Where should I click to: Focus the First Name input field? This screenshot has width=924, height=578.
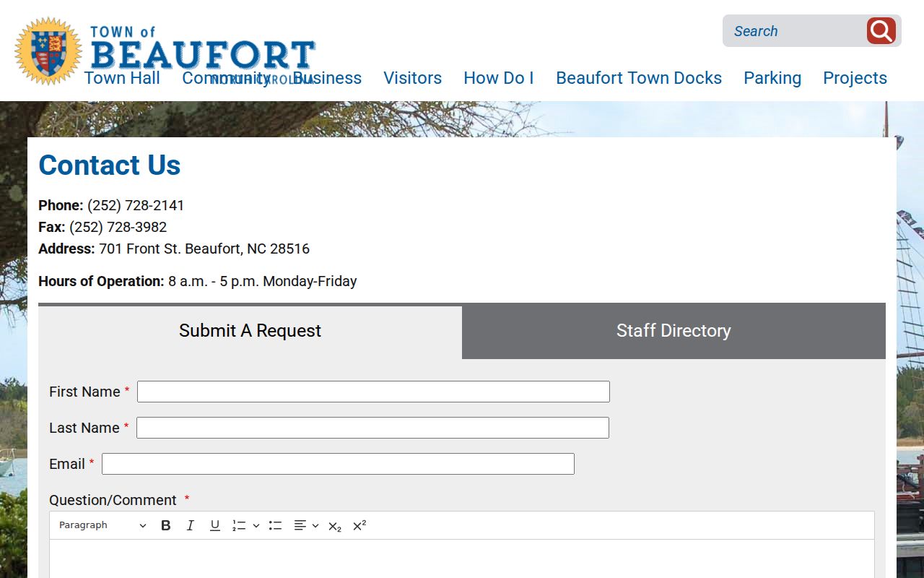point(373,392)
